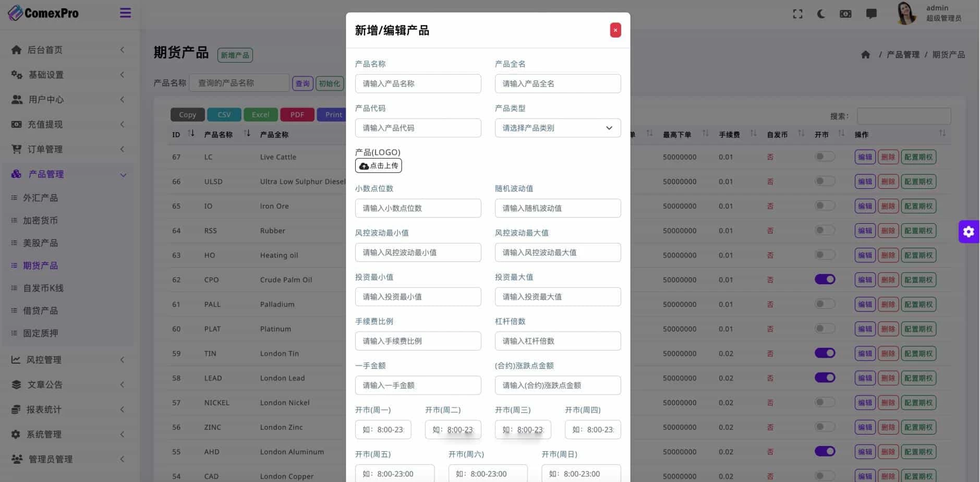Open the 产品类型 dropdown
The image size is (980, 482).
558,128
